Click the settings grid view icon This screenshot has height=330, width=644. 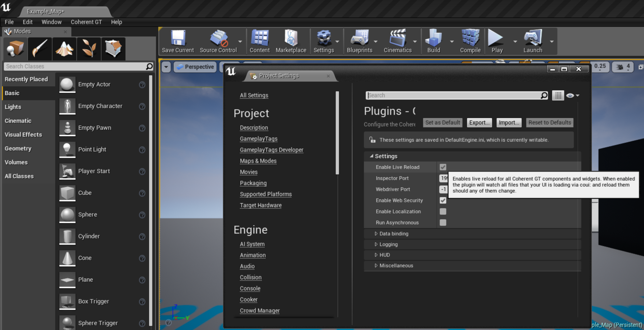pyautogui.click(x=558, y=95)
